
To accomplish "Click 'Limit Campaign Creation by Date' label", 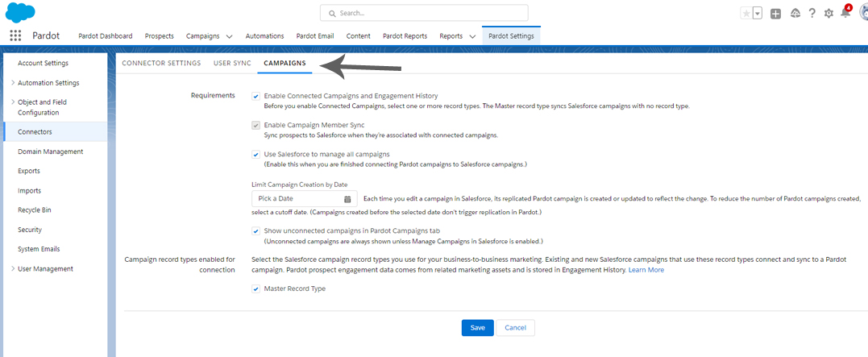I will coord(300,185).
